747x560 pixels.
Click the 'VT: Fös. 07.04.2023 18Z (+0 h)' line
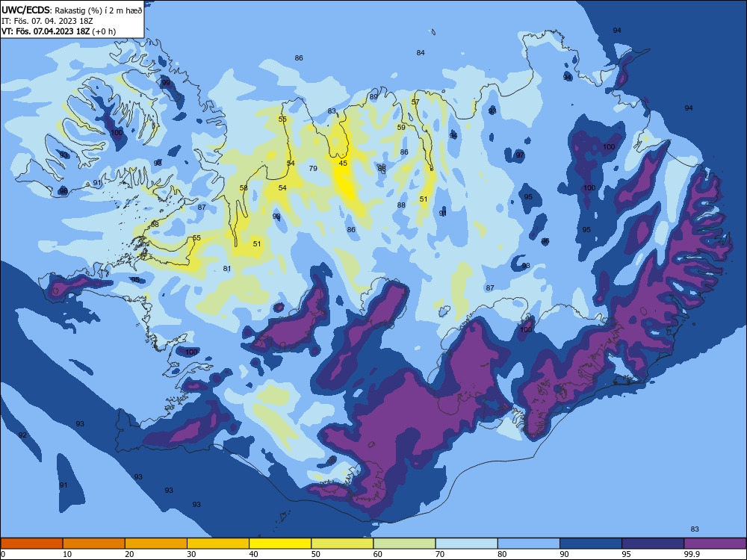coord(58,31)
